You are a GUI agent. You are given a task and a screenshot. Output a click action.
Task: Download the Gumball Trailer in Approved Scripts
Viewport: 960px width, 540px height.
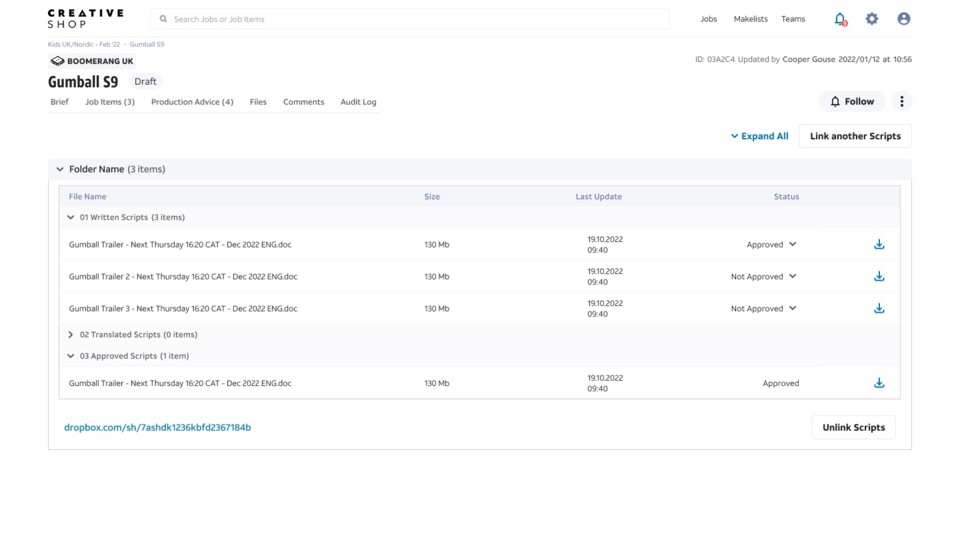(x=879, y=383)
